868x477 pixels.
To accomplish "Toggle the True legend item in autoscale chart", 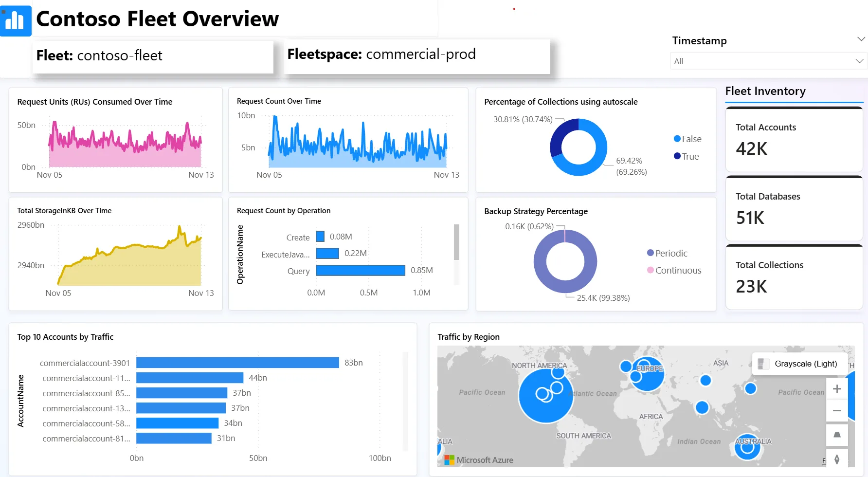I will click(x=686, y=156).
